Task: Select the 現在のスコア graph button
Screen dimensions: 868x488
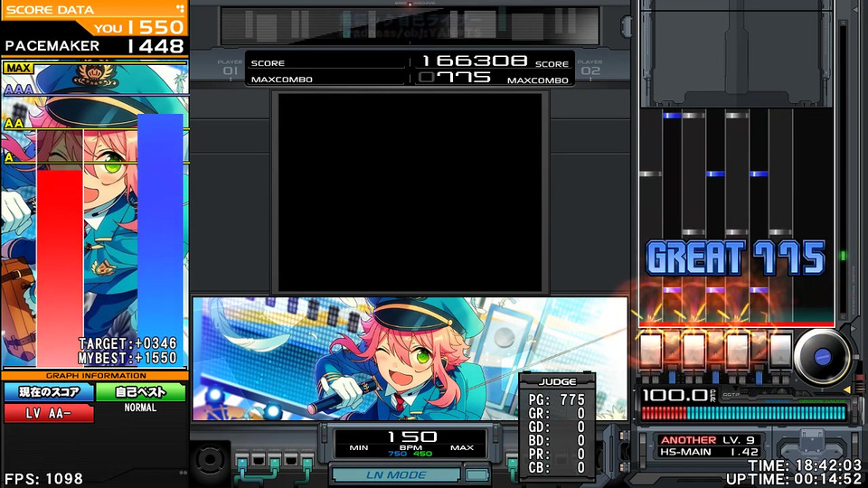Action: [49, 392]
